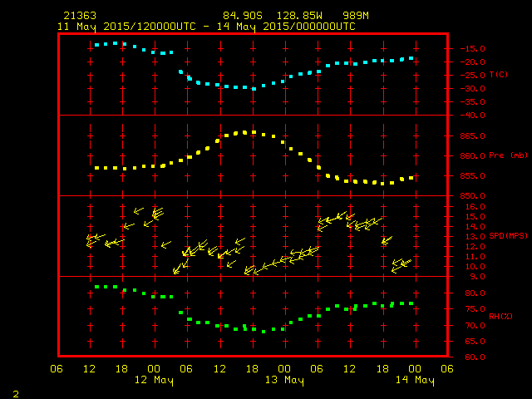
Task: Select the 75.0 humidity tick label
Action: tap(475, 309)
